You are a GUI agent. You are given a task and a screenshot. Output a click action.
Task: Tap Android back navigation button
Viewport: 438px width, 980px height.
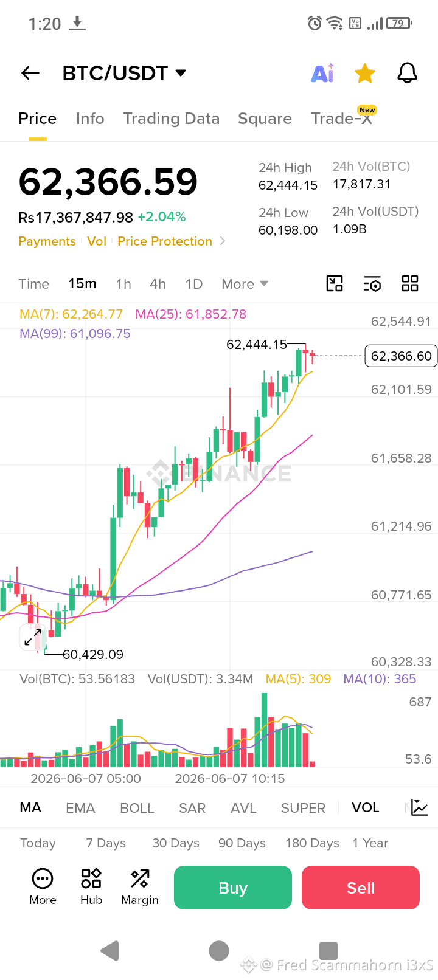pos(109,950)
